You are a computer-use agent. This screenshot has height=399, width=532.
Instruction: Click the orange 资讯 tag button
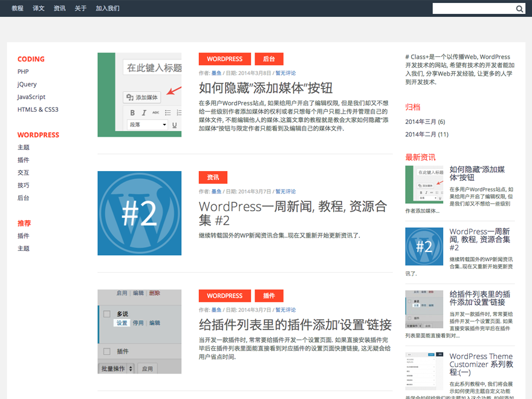point(213,177)
